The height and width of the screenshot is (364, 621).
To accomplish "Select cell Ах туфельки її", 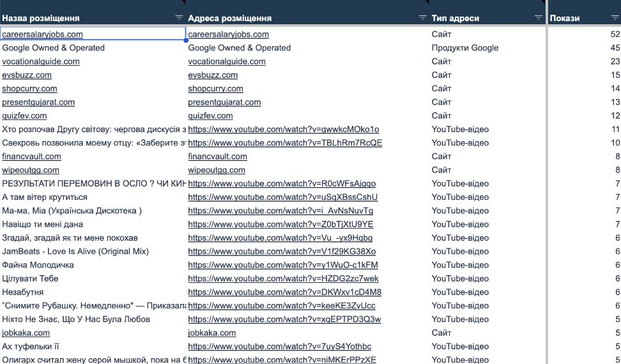I will tap(93, 346).
